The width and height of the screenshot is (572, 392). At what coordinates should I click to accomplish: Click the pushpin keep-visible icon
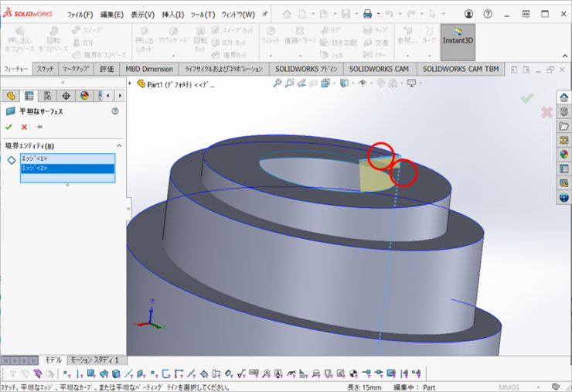coord(39,127)
